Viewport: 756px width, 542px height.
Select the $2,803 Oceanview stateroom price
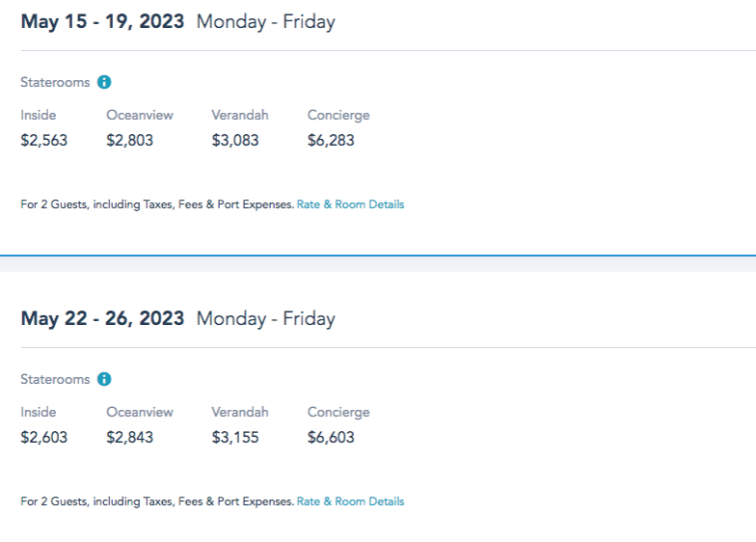129,141
